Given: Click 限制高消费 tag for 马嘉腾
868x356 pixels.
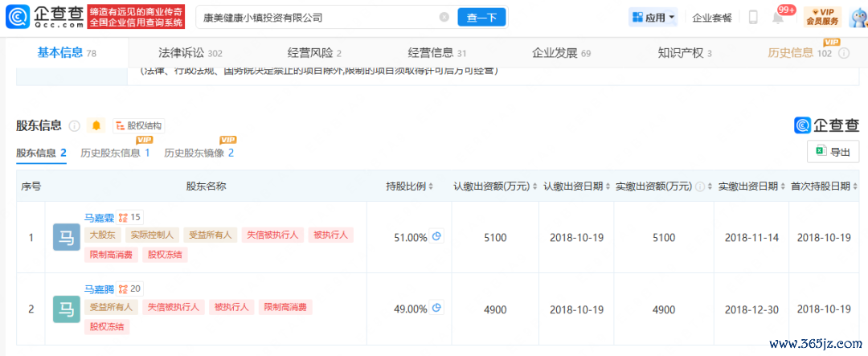Looking at the screenshot, I should click(285, 306).
